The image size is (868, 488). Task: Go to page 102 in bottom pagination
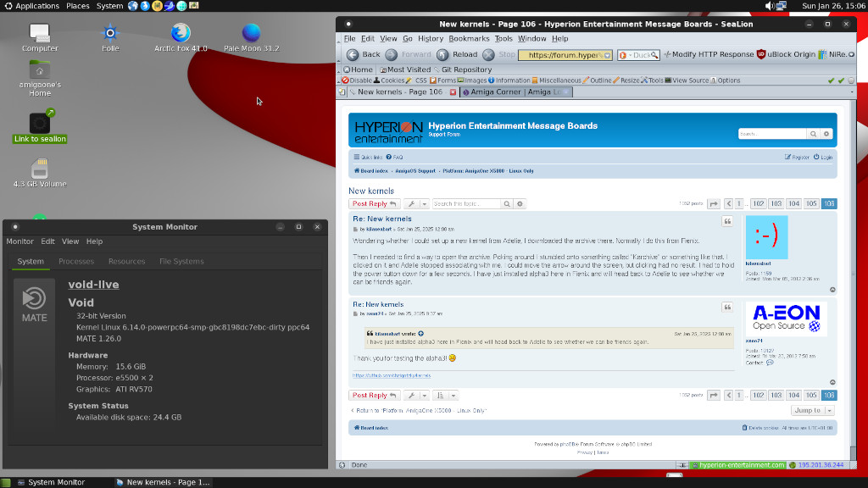coord(758,395)
